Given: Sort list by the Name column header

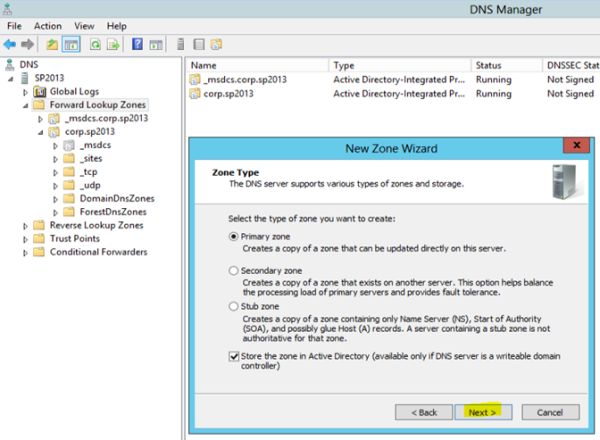Looking at the screenshot, I should point(258,65).
